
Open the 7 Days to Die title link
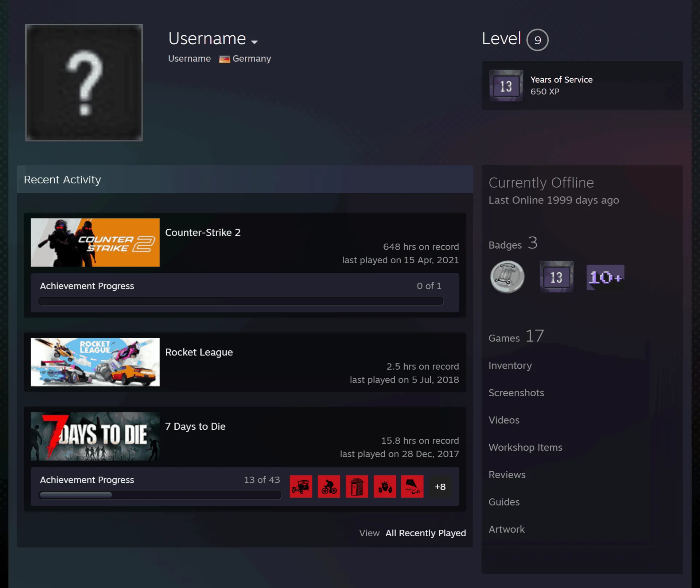tap(195, 427)
